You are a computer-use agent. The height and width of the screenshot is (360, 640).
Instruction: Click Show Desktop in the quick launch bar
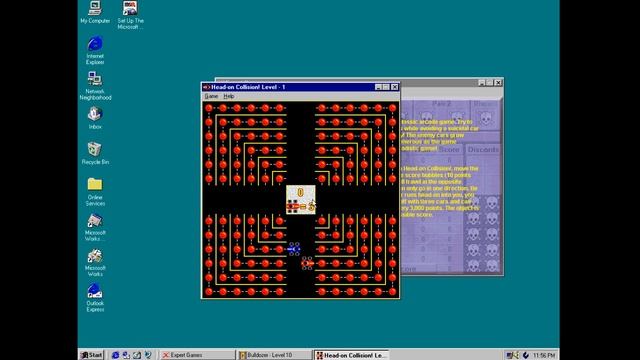coord(137,355)
